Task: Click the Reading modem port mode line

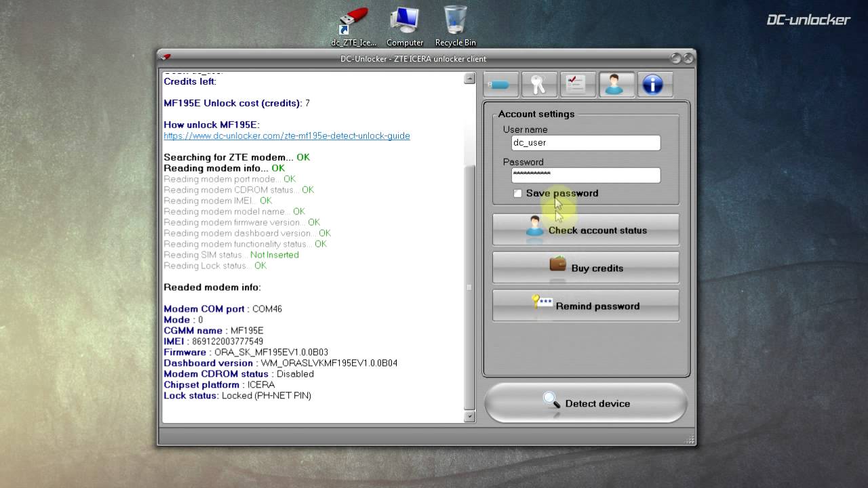Action: (230, 179)
